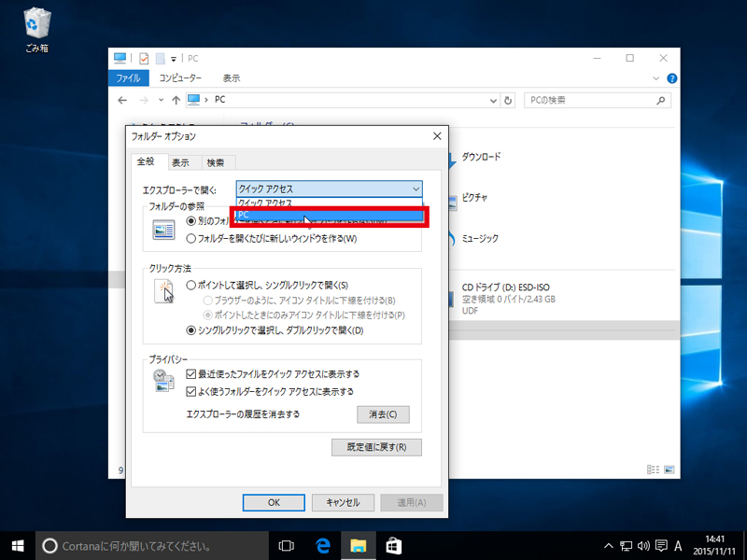747x560 pixels.
Task: Open the 表示 ribbon tab in Explorer
Action: pos(232,78)
